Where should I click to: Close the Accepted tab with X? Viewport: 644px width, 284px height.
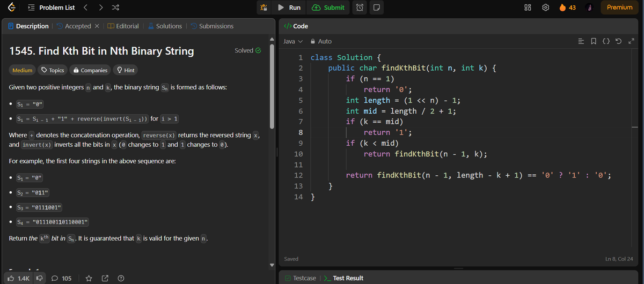pos(96,26)
